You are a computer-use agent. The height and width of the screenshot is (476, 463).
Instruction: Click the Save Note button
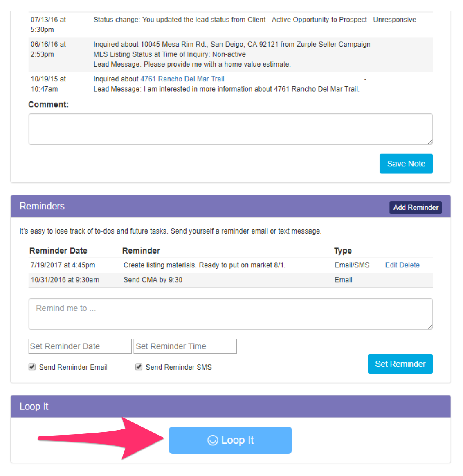406,164
